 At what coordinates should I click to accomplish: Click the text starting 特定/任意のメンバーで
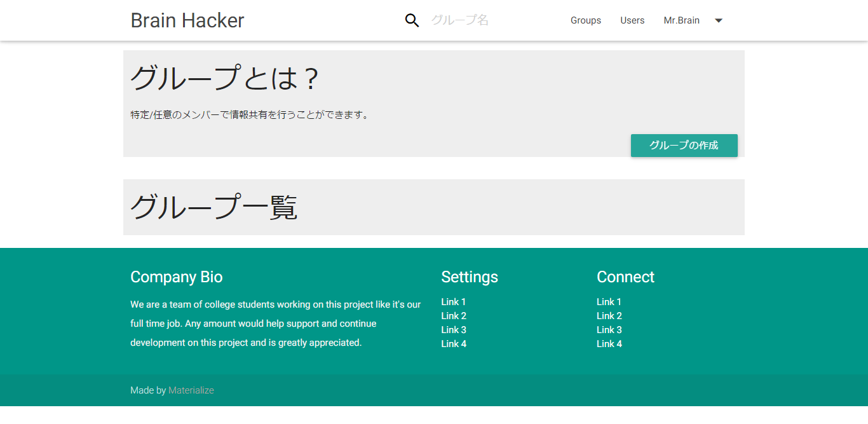[250, 115]
